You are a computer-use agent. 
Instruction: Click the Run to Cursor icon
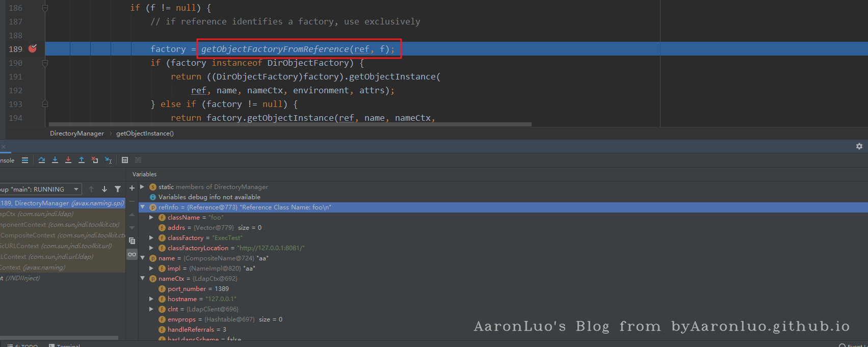[x=108, y=160]
